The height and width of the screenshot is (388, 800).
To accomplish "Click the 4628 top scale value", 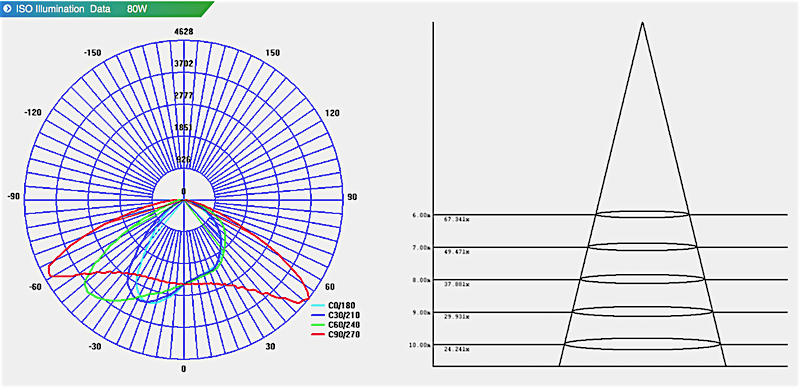I will pos(184,32).
